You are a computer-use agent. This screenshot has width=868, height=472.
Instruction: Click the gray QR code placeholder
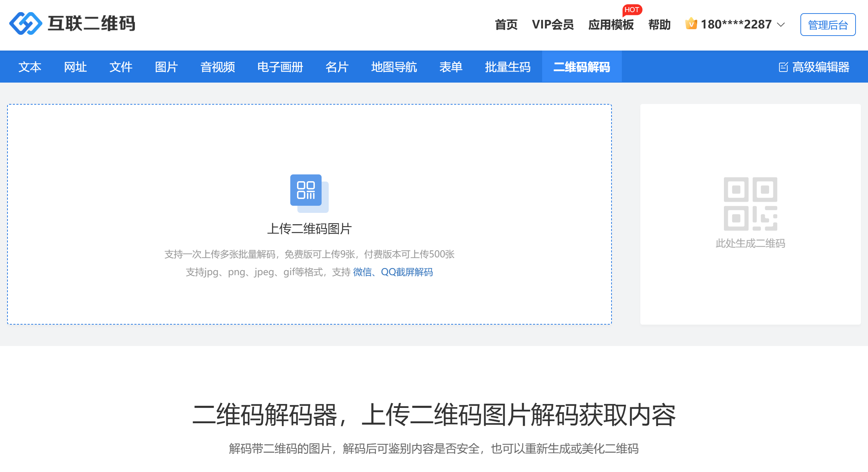coord(750,204)
